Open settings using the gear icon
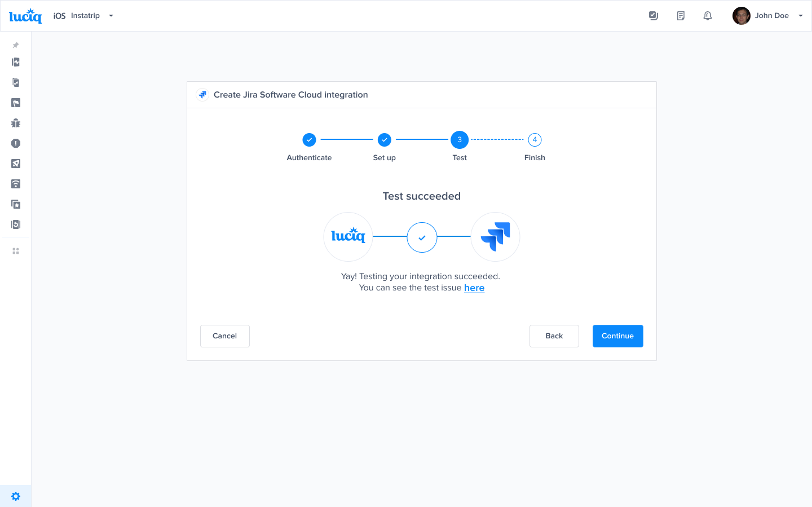Image resolution: width=812 pixels, height=507 pixels. pyautogui.click(x=16, y=496)
